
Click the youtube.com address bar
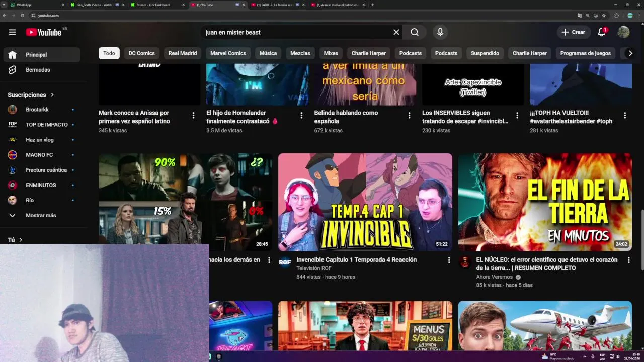(302, 16)
